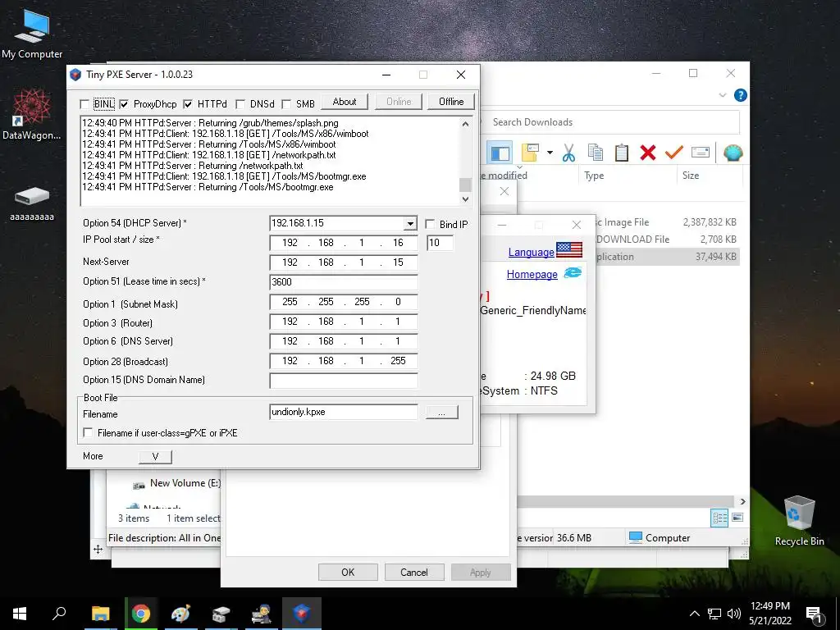The width and height of the screenshot is (840, 630).
Task: Click OK in the properties dialog
Action: point(348,572)
